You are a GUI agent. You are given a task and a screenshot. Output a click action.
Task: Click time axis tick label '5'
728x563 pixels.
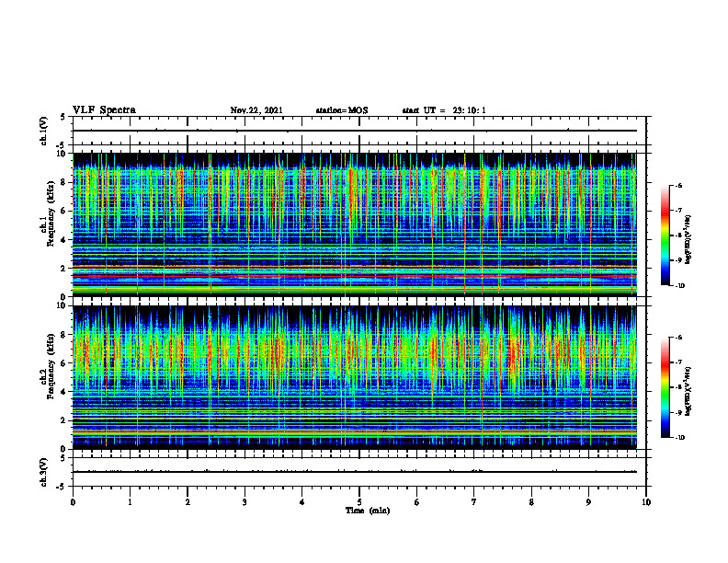(x=359, y=502)
